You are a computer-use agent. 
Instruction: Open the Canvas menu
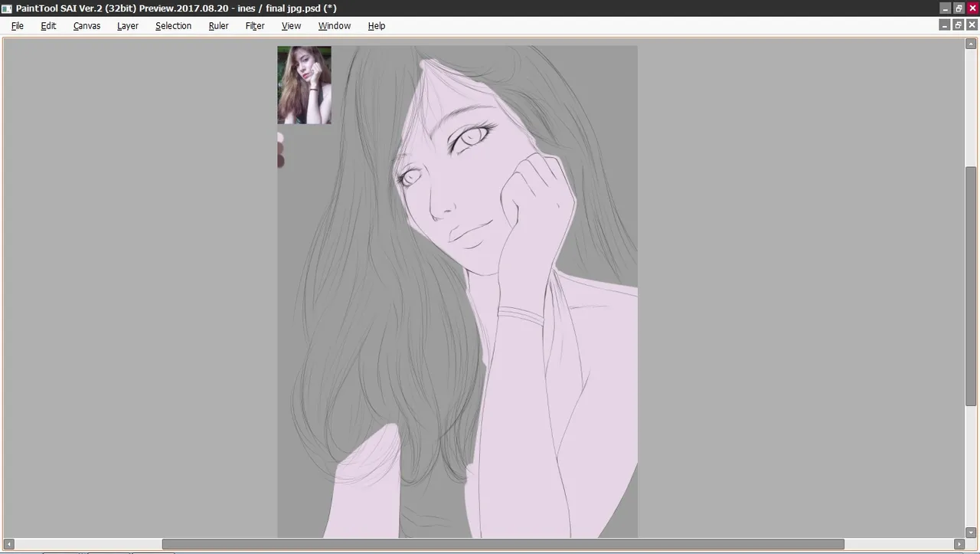87,25
